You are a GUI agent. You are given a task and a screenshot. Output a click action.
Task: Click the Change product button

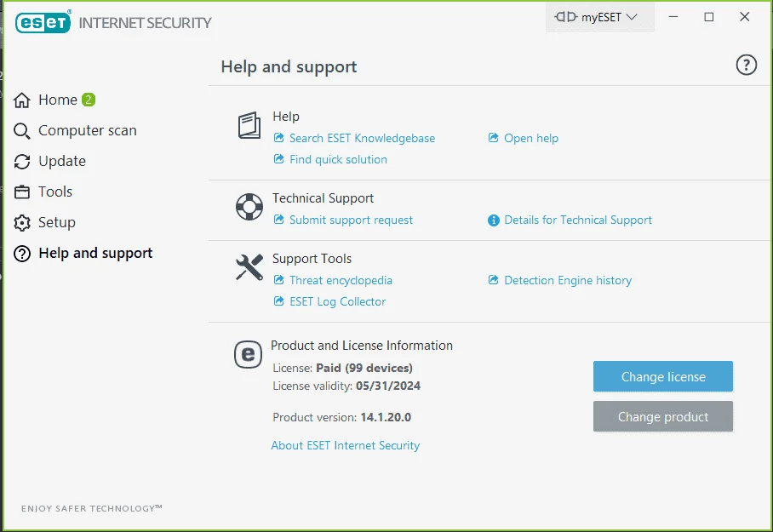[663, 416]
